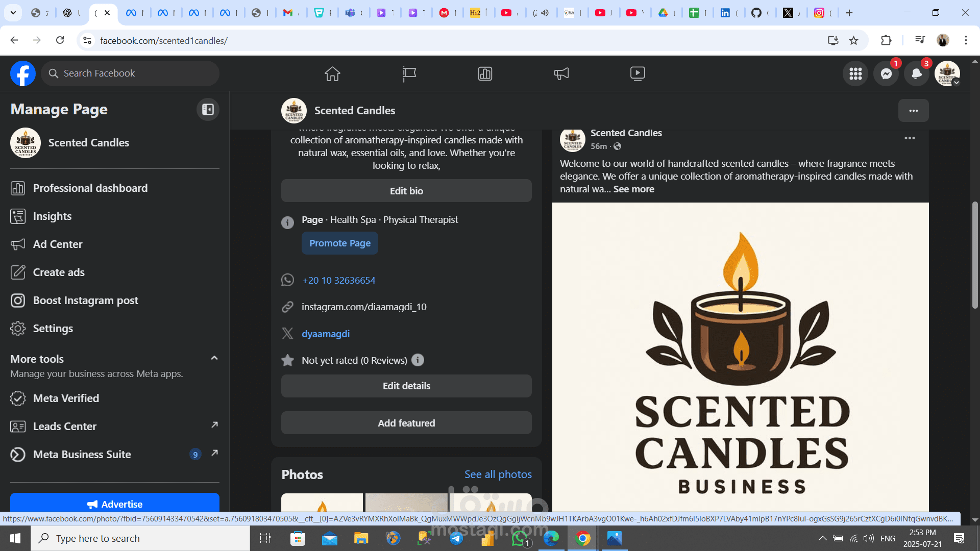Open the tab search dropdown arrow

tap(13, 13)
